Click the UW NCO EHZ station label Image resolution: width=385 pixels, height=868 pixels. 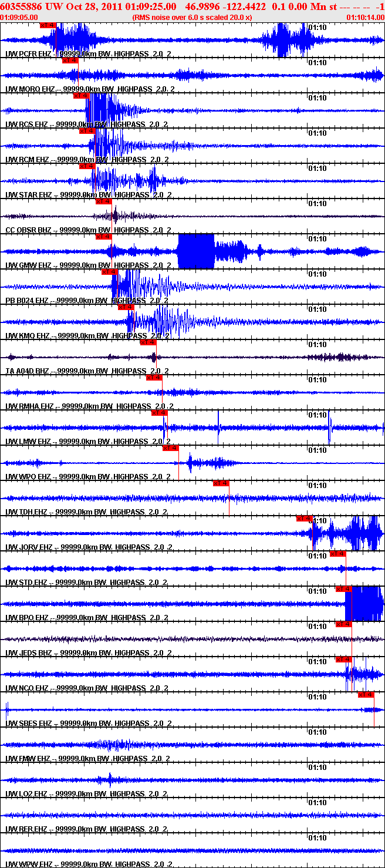(x=88, y=688)
